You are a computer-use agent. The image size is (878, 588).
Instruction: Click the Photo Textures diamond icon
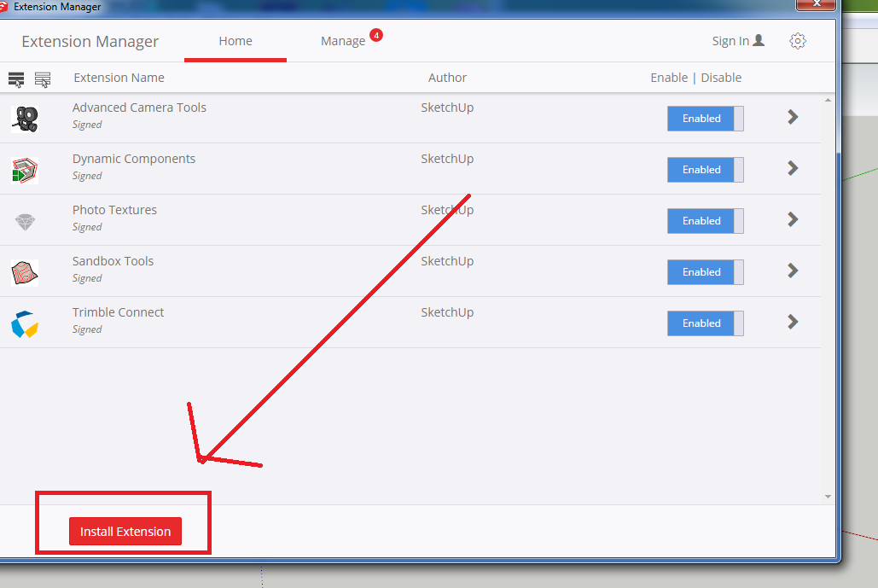pos(24,220)
